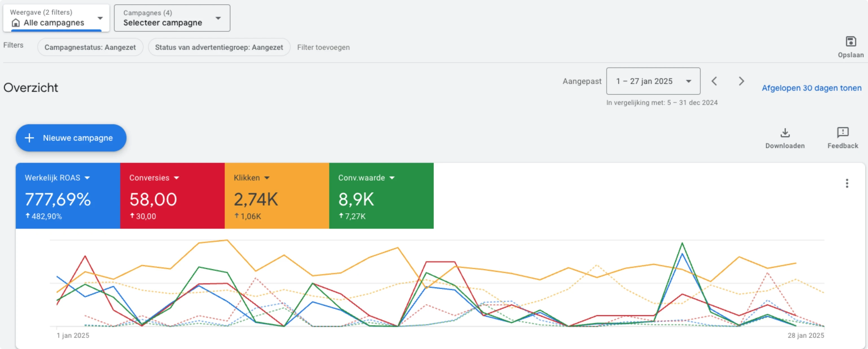
Task: Open the three-dot chart options menu
Action: (x=847, y=184)
